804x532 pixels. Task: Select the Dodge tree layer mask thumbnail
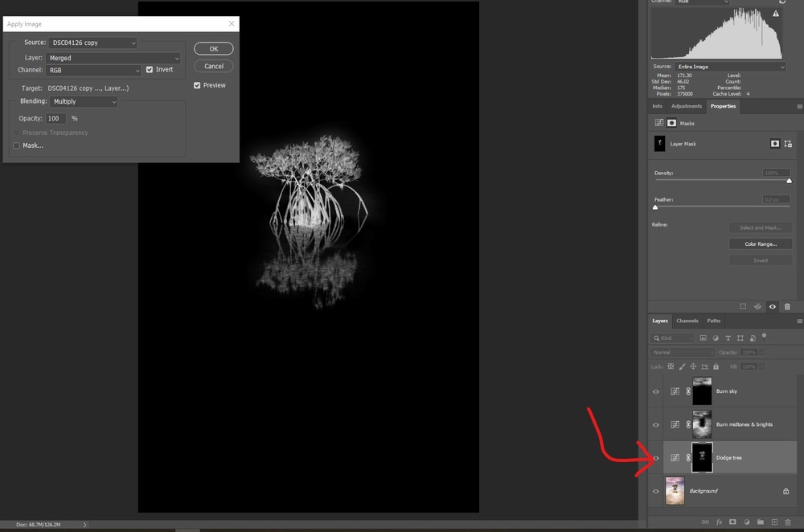click(x=702, y=458)
